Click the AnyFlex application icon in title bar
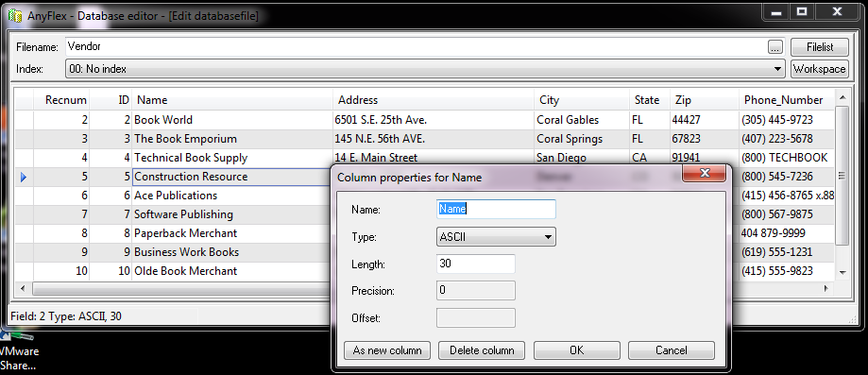The height and width of the screenshot is (375, 868). 15,15
